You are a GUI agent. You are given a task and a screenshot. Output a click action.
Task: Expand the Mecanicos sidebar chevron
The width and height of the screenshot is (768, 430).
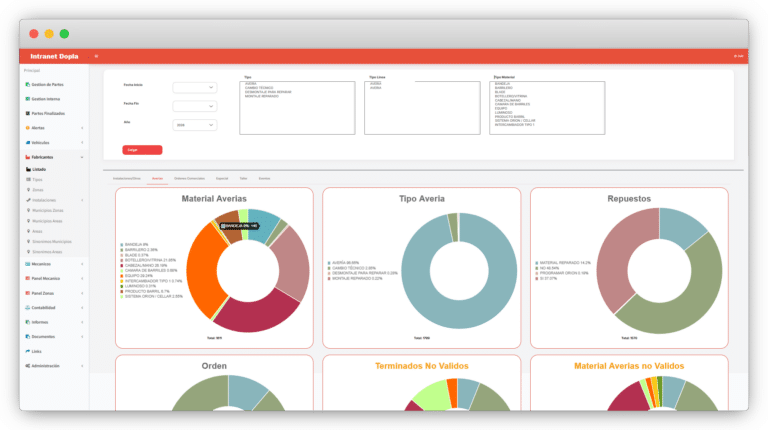click(x=82, y=264)
